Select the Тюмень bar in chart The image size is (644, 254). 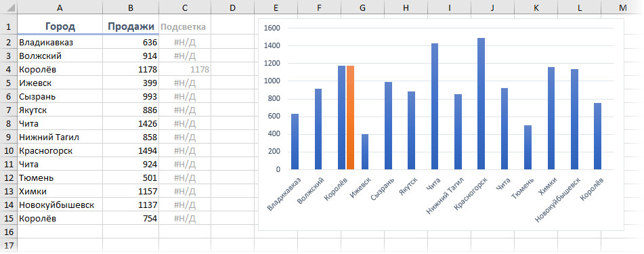[x=528, y=147]
